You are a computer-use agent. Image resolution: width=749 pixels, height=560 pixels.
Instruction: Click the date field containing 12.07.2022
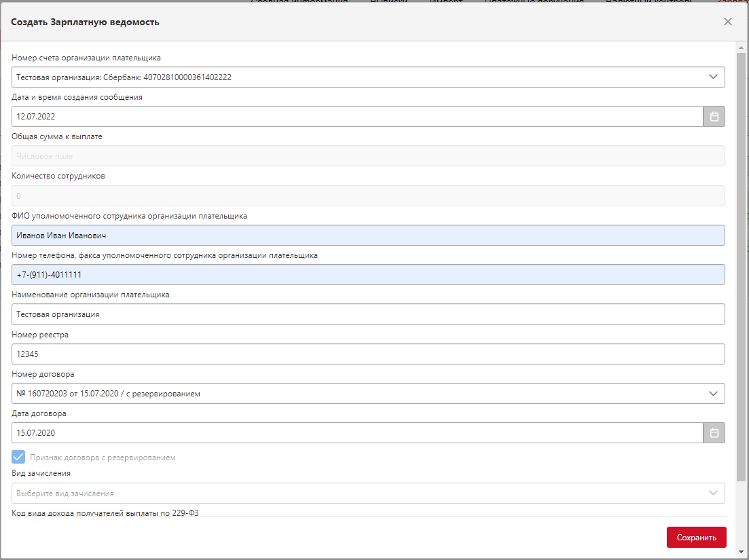coord(357,117)
